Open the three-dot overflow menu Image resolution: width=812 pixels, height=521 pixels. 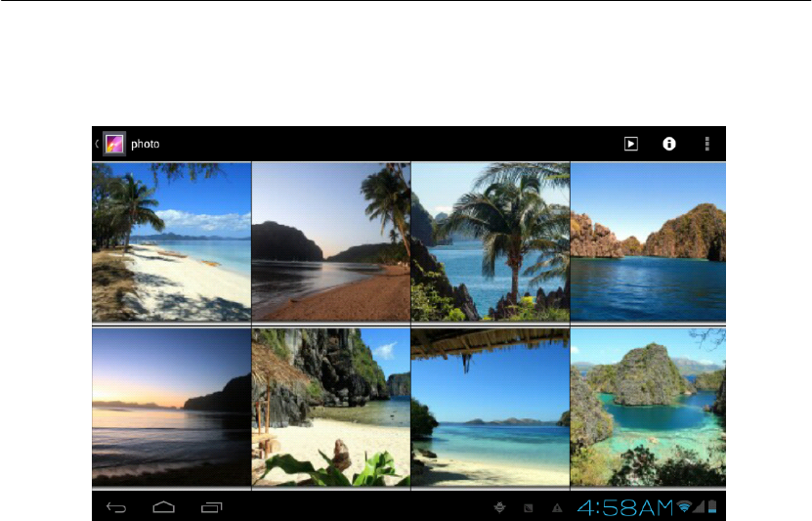pos(706,144)
